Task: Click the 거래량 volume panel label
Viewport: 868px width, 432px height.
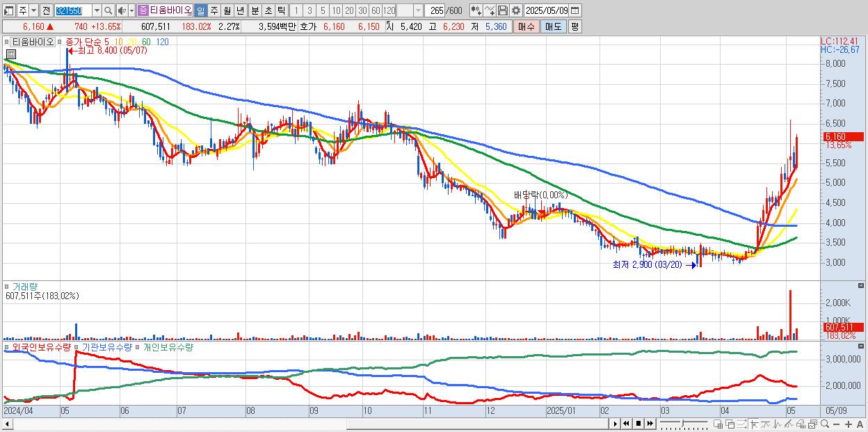Action: (24, 286)
